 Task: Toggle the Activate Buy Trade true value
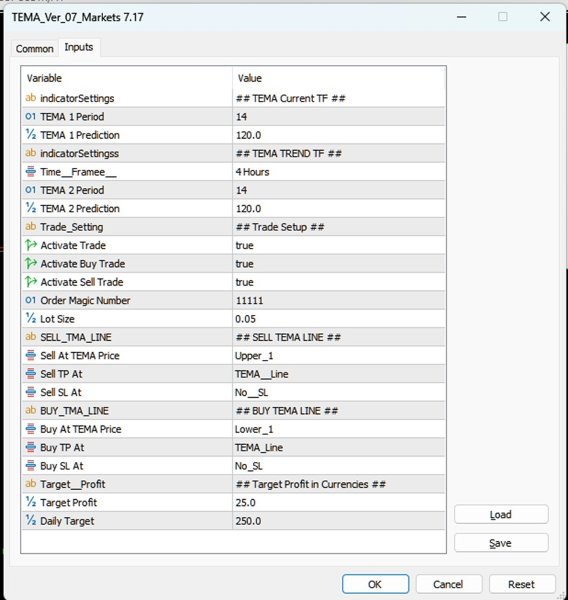(339, 264)
